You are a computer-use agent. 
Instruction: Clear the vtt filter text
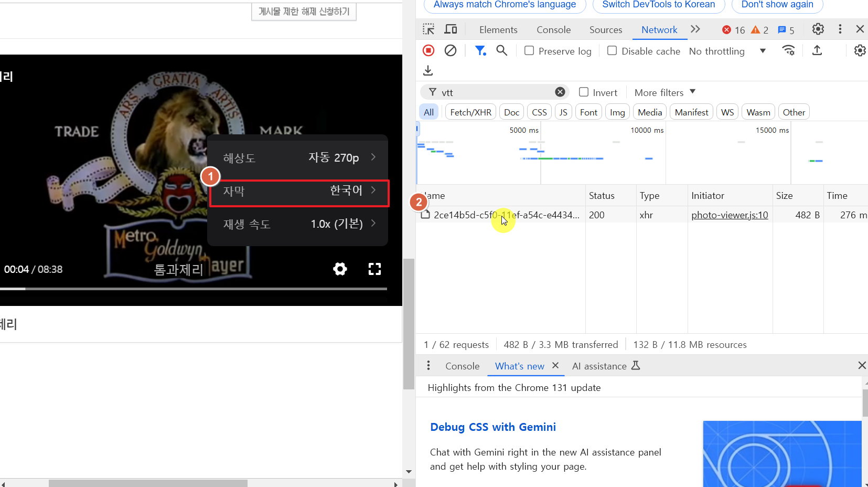point(560,92)
